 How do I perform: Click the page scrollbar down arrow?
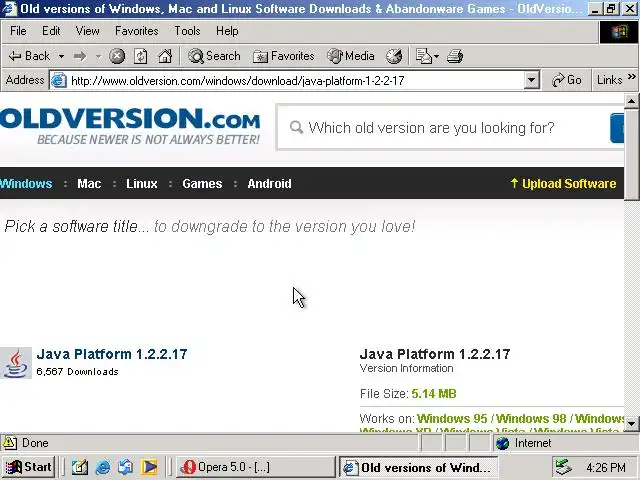(x=631, y=423)
